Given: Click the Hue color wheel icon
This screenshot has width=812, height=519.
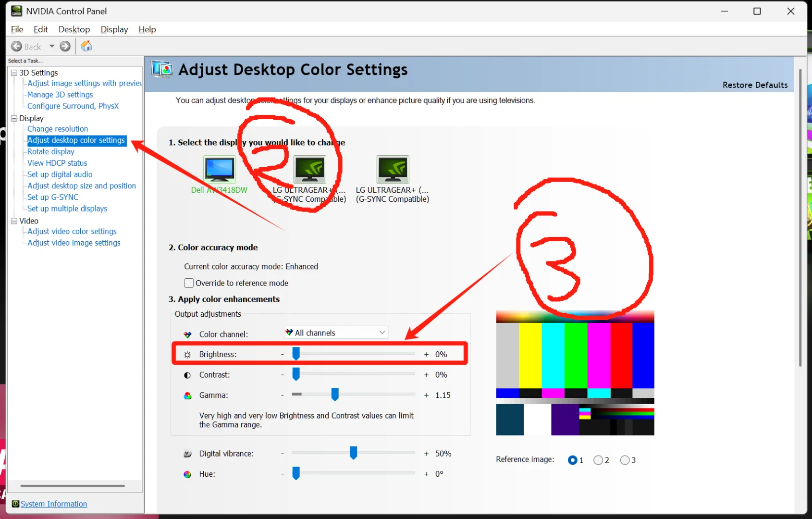Looking at the screenshot, I should (x=187, y=474).
